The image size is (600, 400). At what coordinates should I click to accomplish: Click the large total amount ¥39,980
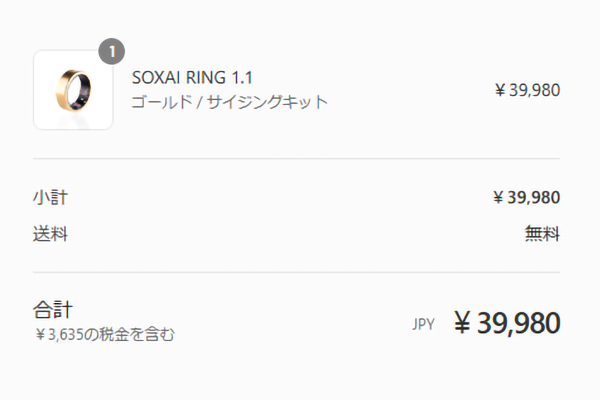click(507, 323)
